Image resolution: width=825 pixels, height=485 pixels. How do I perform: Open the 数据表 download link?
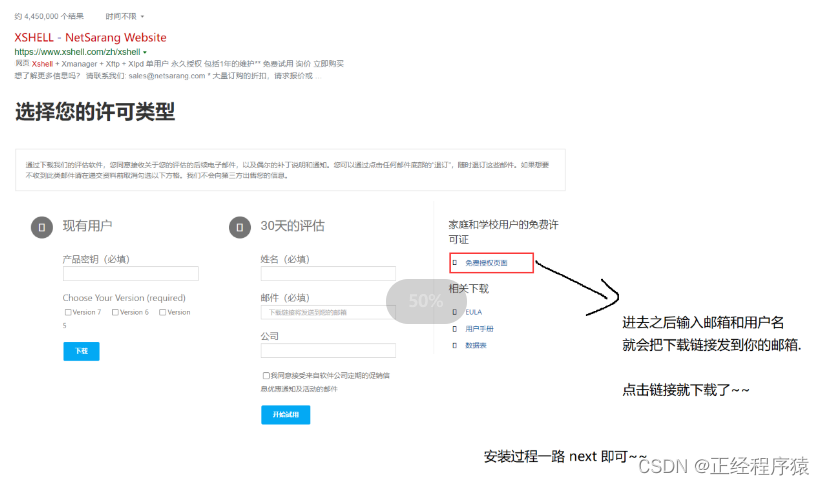[x=476, y=346]
